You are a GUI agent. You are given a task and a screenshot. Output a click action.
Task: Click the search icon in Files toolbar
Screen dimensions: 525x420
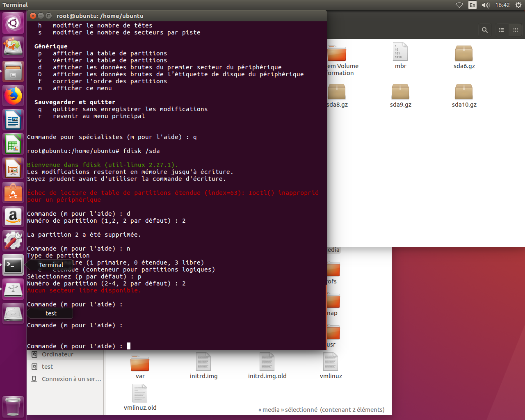pyautogui.click(x=485, y=30)
